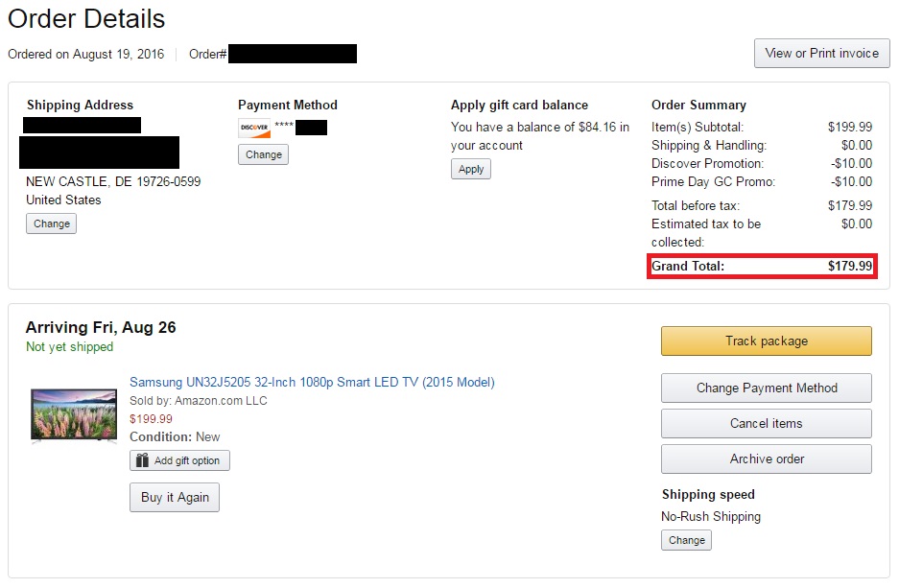Click the Discover card logo icon
899x588 pixels.
click(254, 128)
